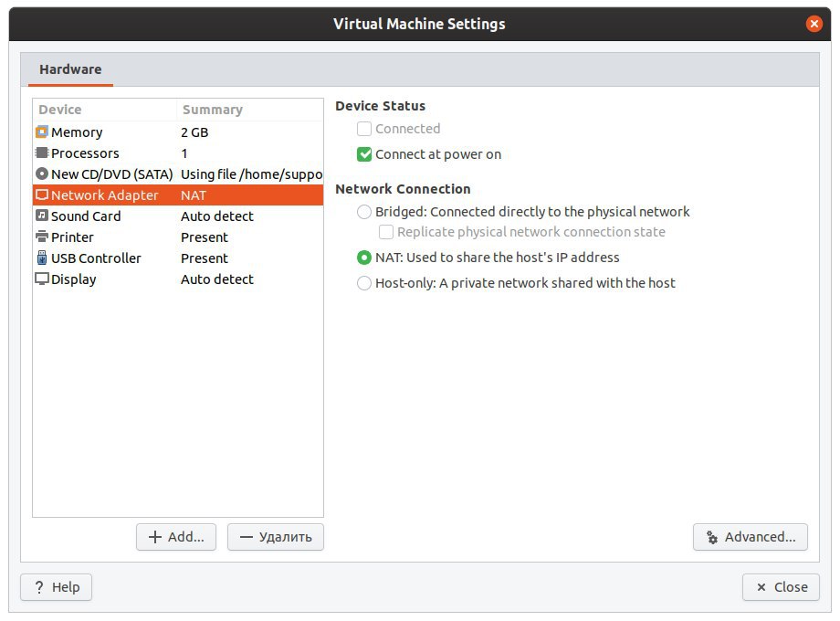Switch to the Hardware tab
This screenshot has width=840, height=621.
(x=70, y=69)
